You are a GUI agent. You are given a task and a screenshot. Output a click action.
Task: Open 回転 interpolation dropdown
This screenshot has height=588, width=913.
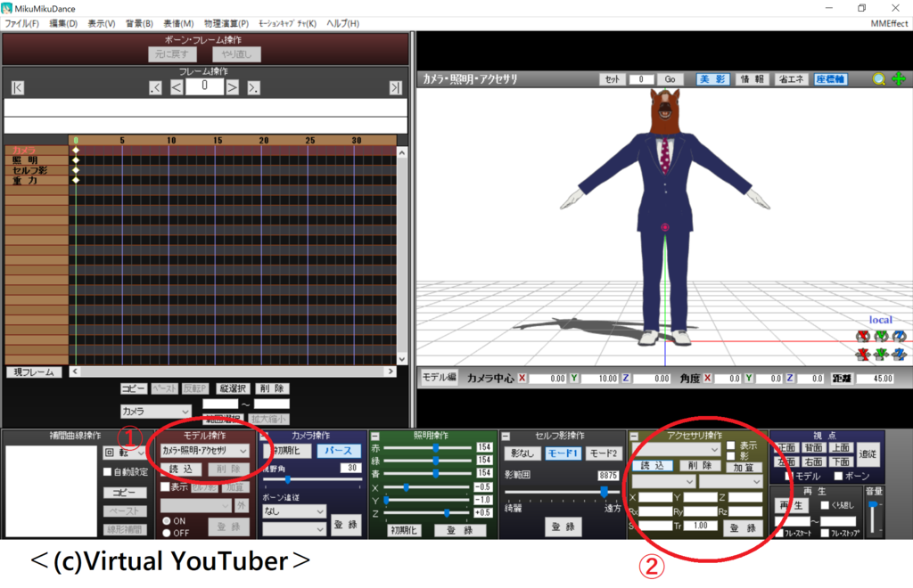(124, 453)
